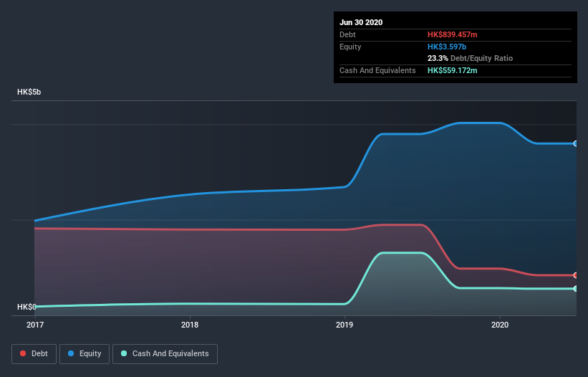
Task: Click the HK$559.172m cash value
Action: (452, 70)
